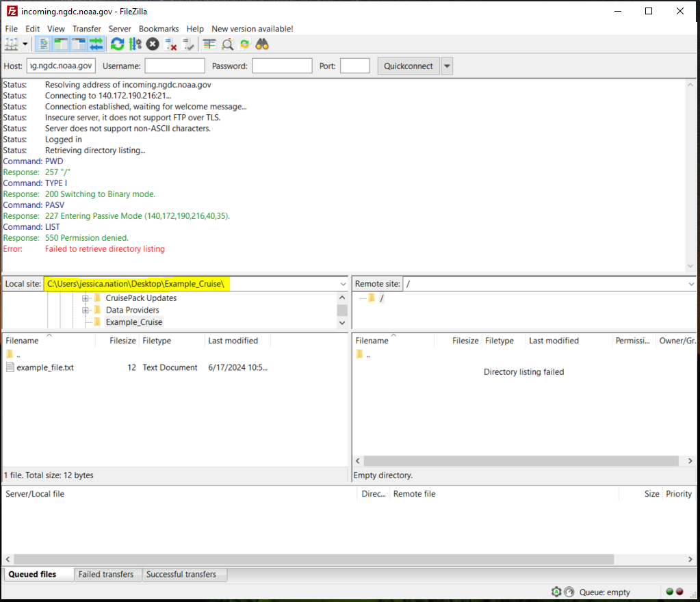Viewport: 700px width, 602px height.
Task: Disconnect from the current server
Action: pos(171,44)
